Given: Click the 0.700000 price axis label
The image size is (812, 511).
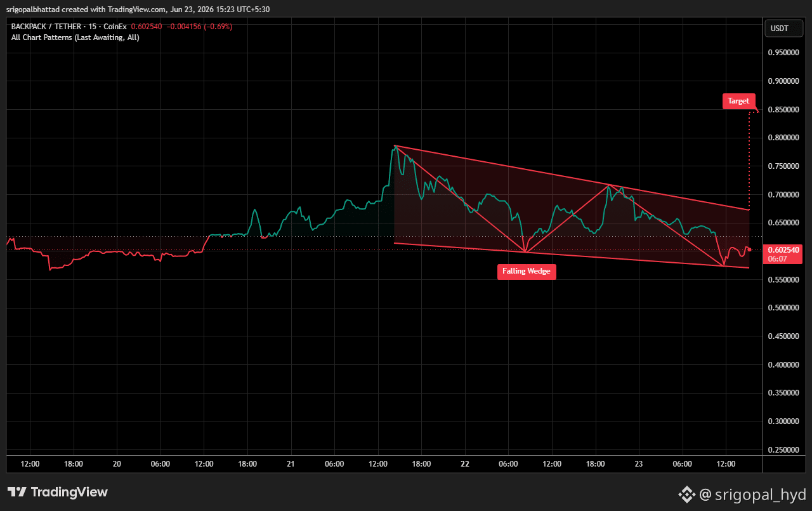Looking at the screenshot, I should pyautogui.click(x=784, y=194).
